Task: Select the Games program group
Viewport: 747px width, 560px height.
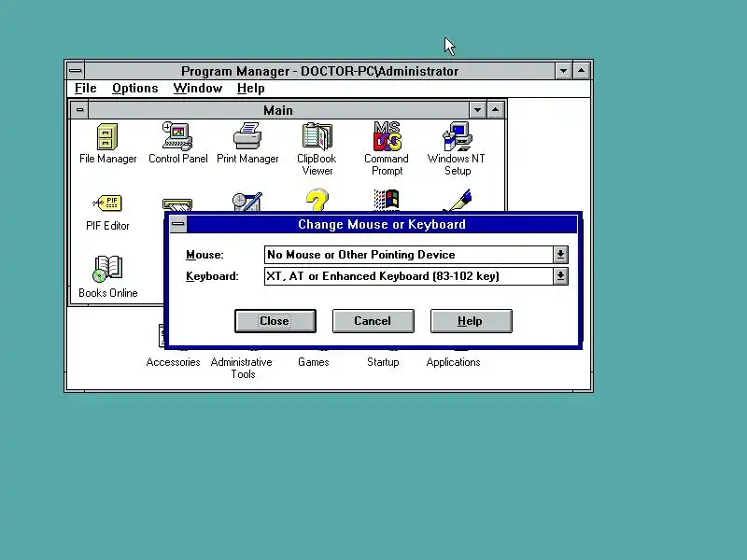Action: [314, 362]
